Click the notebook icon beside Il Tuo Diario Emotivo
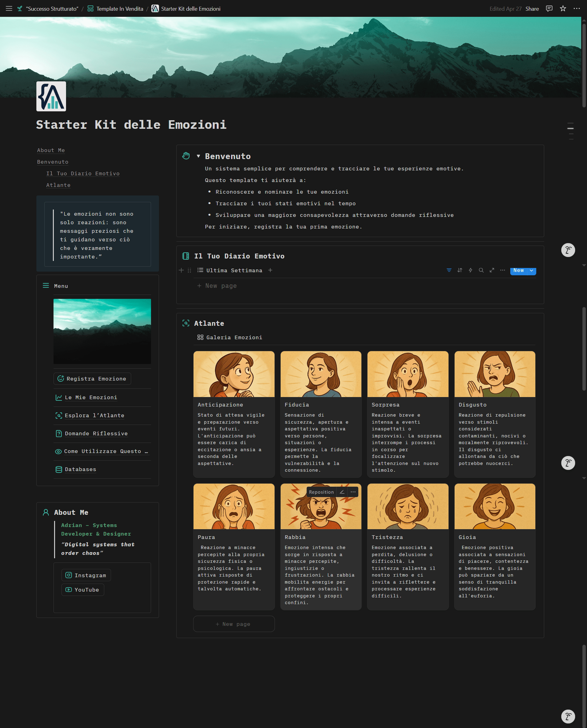The image size is (587, 728). tap(186, 256)
